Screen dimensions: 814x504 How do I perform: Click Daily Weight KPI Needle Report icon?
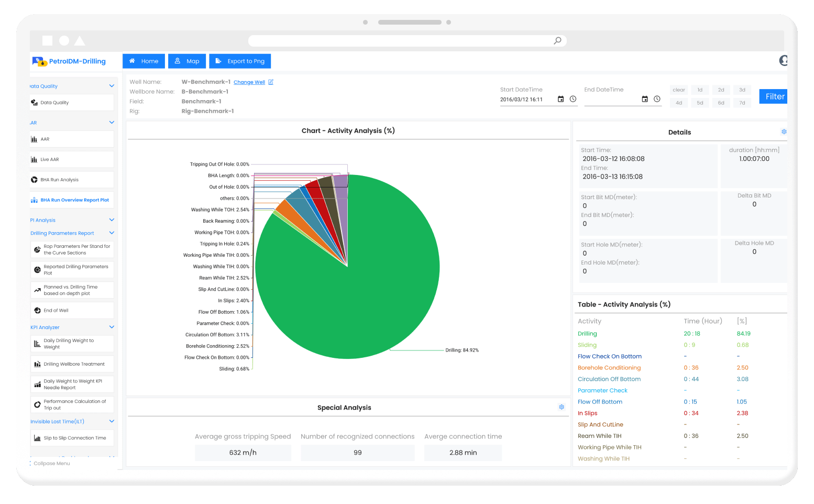(x=37, y=385)
